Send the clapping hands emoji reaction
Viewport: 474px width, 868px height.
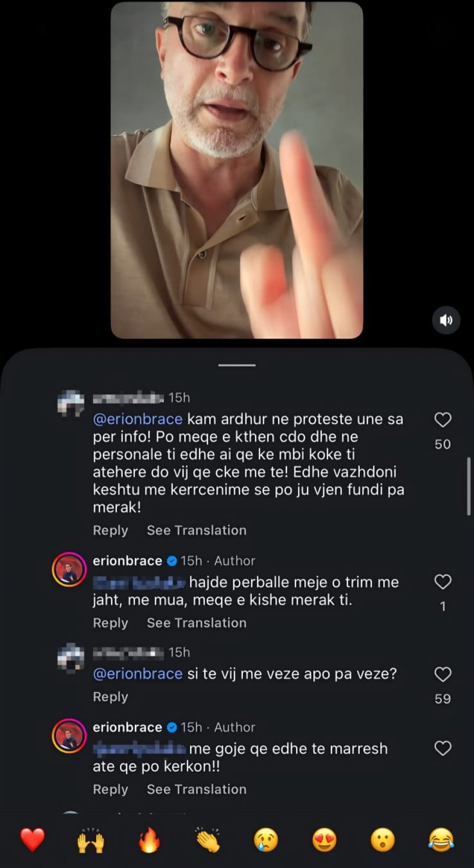coord(208,840)
